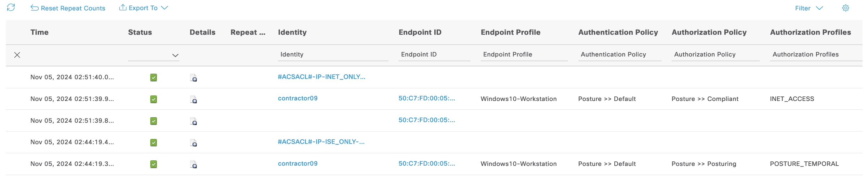This screenshot has width=868, height=176.
Task: Open details icon for 02:51:40.0 row
Action: (193, 78)
